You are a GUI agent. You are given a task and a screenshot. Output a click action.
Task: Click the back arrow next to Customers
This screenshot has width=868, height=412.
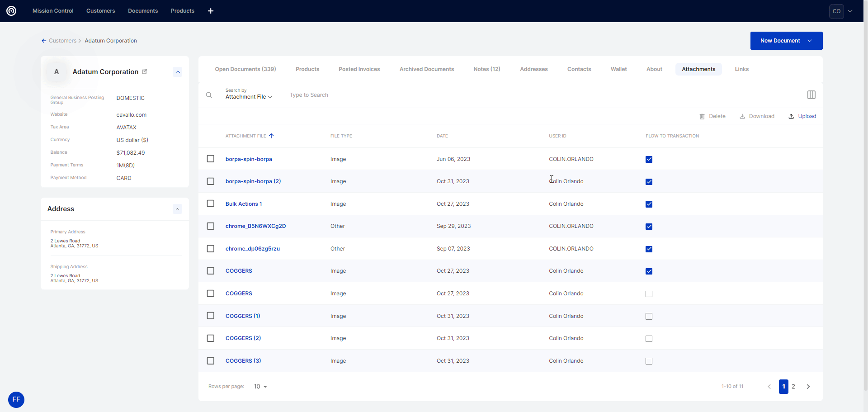(44, 41)
